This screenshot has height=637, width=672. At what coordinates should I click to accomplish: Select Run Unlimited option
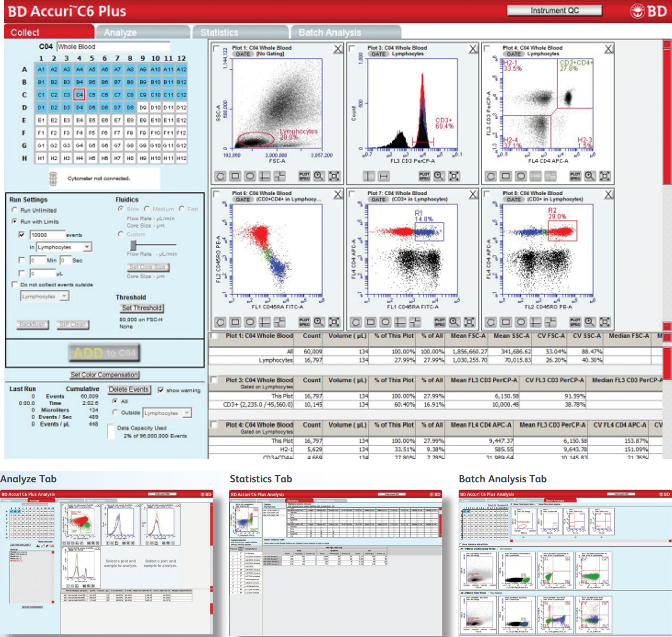(x=14, y=210)
